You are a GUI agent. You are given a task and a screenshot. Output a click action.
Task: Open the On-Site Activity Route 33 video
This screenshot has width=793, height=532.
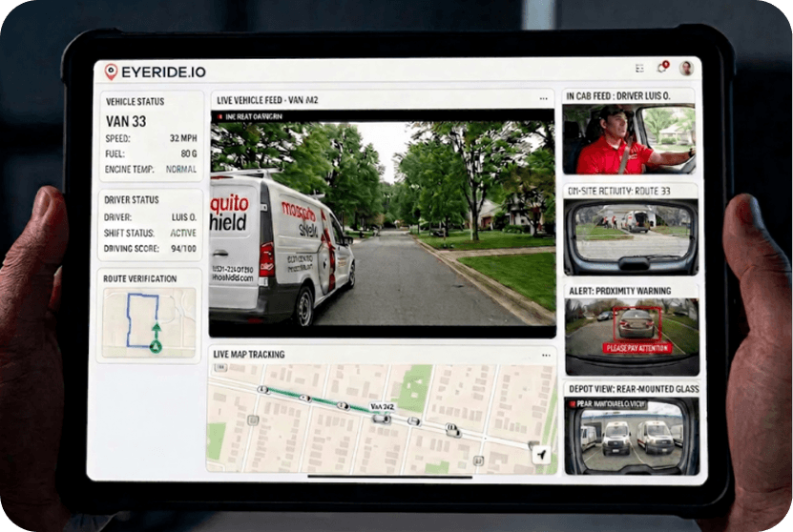631,237
